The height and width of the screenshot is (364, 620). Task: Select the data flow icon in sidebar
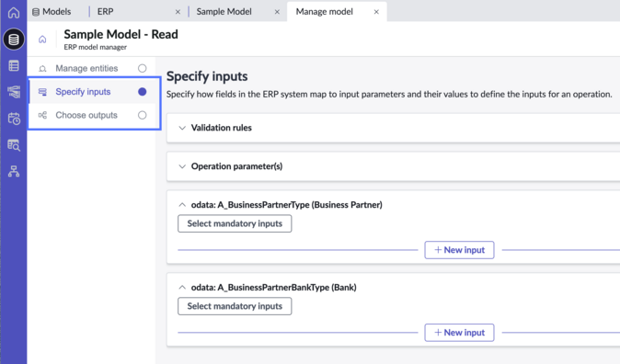14,92
